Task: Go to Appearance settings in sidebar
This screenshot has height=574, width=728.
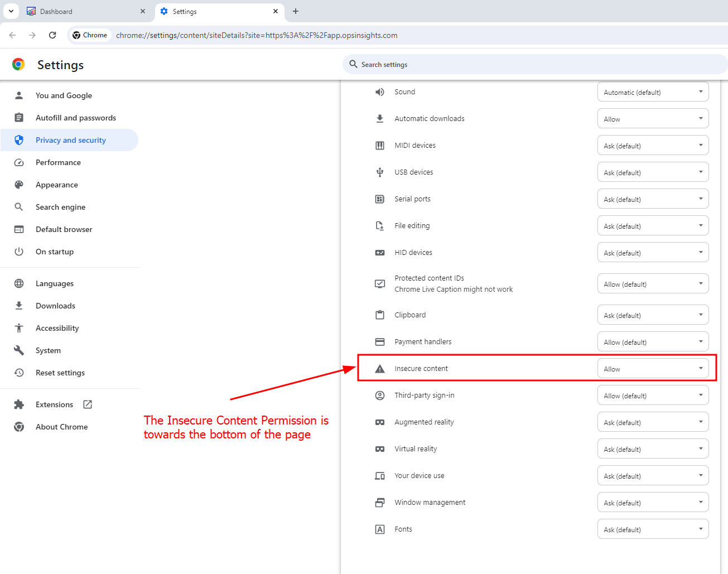Action: tap(56, 185)
